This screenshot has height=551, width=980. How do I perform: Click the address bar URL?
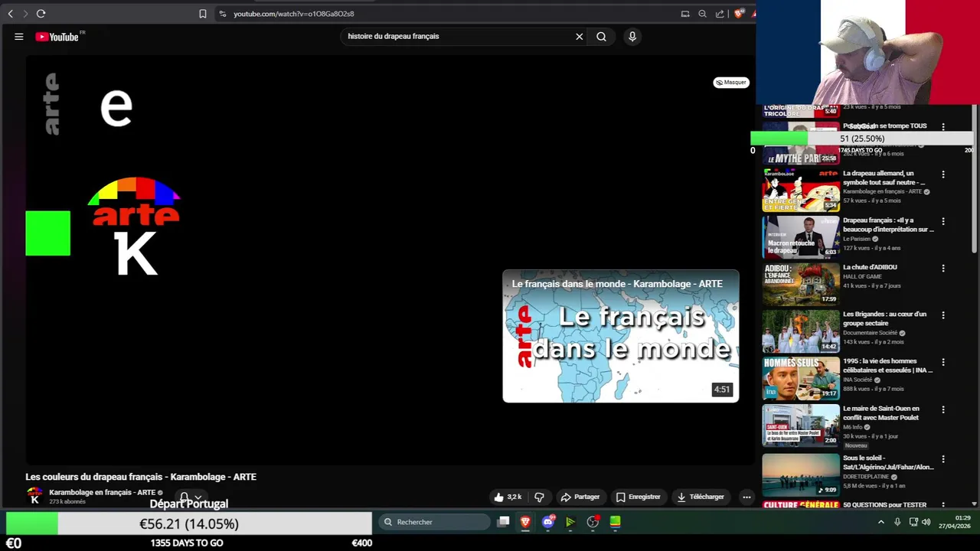(x=293, y=14)
